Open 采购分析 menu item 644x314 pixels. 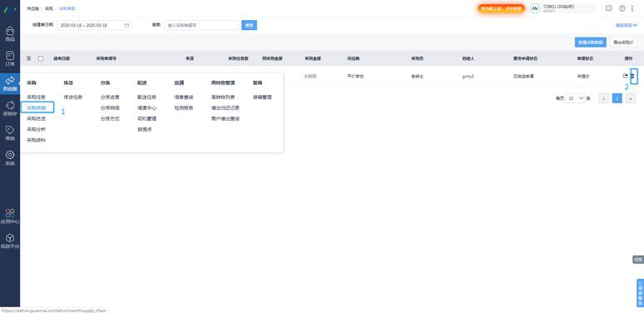(x=36, y=129)
